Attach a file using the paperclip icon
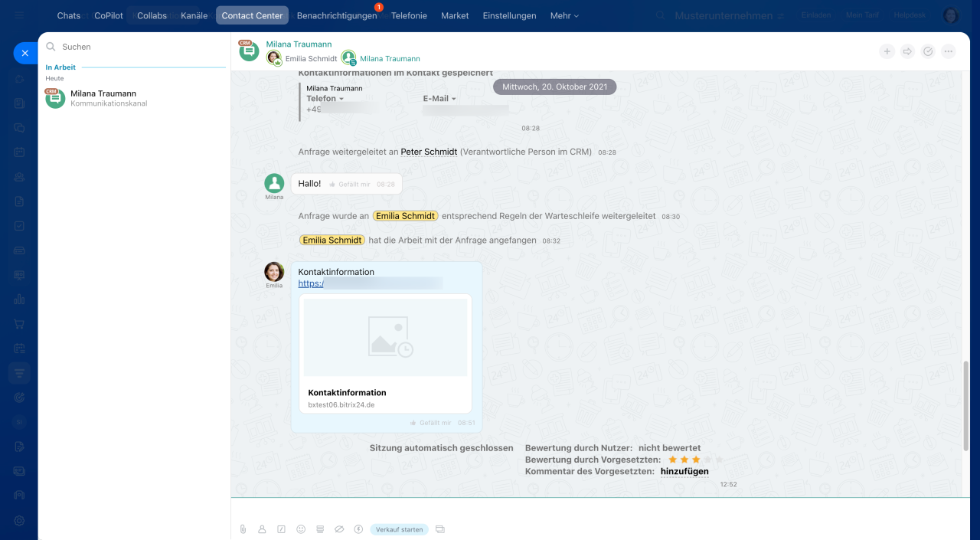Image resolution: width=980 pixels, height=540 pixels. coord(243,529)
